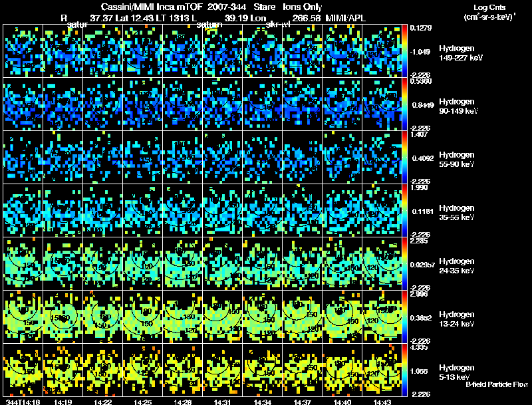The height and width of the screenshot is (405, 532).
Task: Select the 13-24 keV image at 14:28
Action: [x=182, y=317]
